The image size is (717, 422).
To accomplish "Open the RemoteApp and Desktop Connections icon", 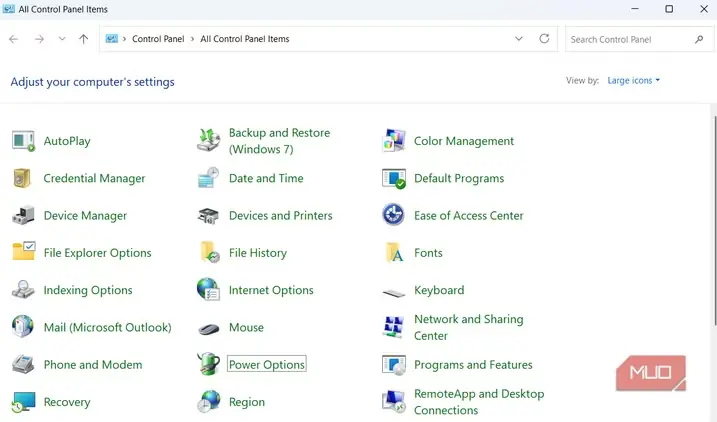I will point(394,401).
